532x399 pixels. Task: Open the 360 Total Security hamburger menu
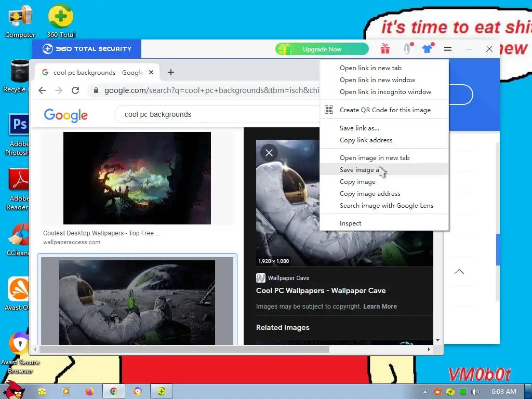(448, 49)
